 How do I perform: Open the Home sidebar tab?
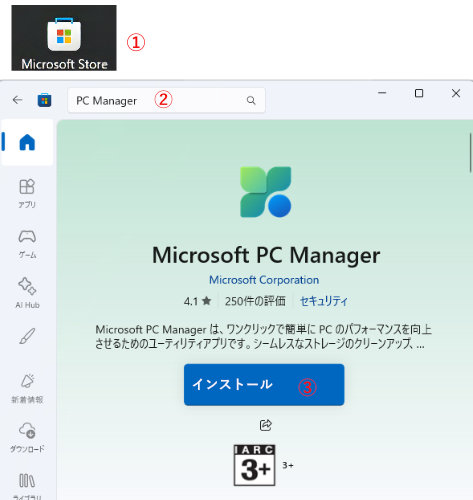point(27,142)
